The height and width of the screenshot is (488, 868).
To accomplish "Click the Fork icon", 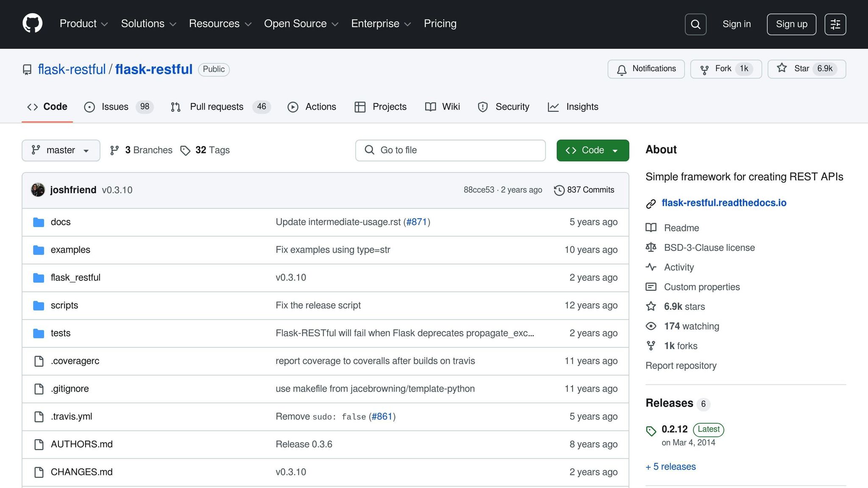I will point(704,69).
